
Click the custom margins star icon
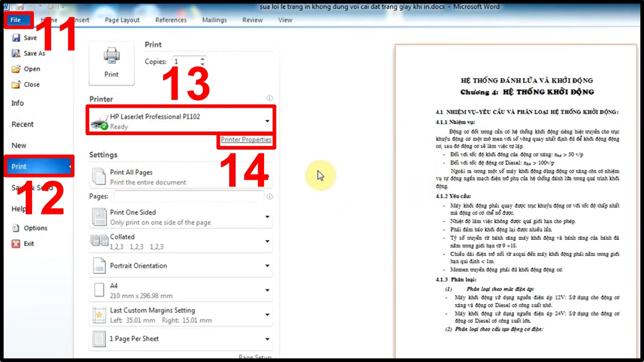pos(99,315)
